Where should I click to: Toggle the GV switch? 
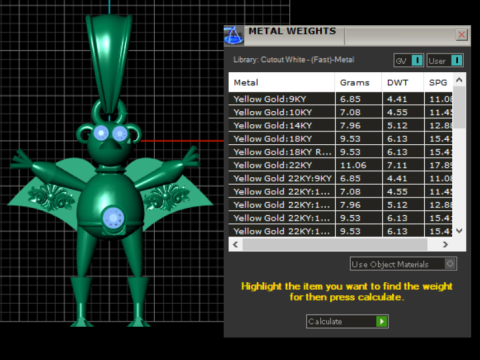tap(409, 61)
